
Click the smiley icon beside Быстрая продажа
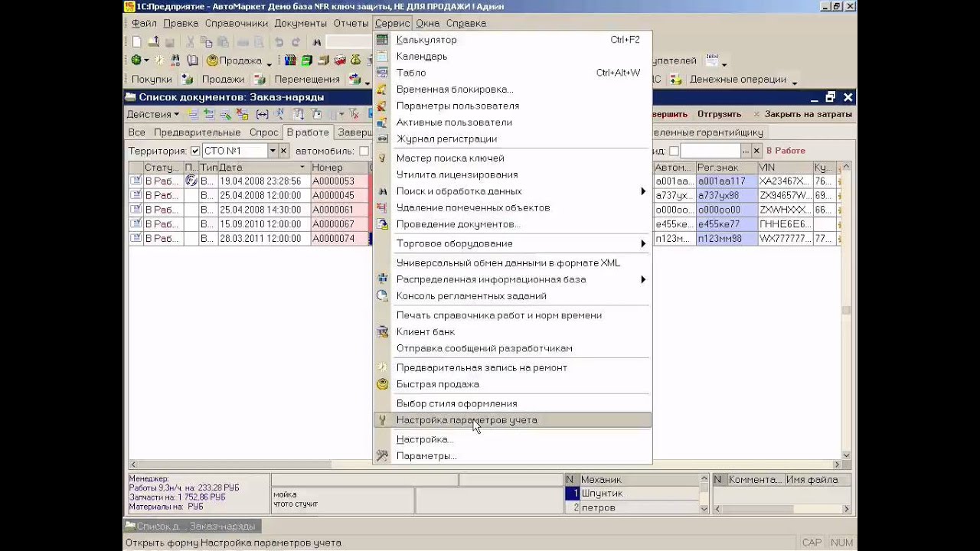pos(382,384)
